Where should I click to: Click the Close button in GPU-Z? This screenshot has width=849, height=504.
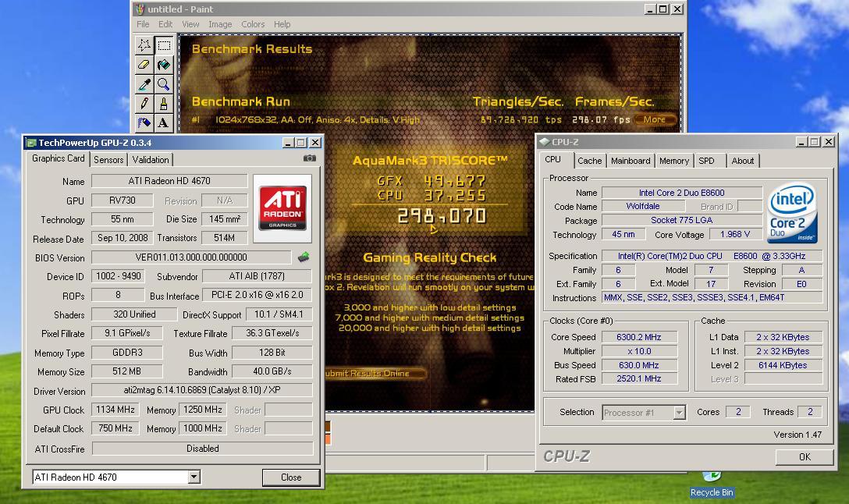(x=291, y=477)
